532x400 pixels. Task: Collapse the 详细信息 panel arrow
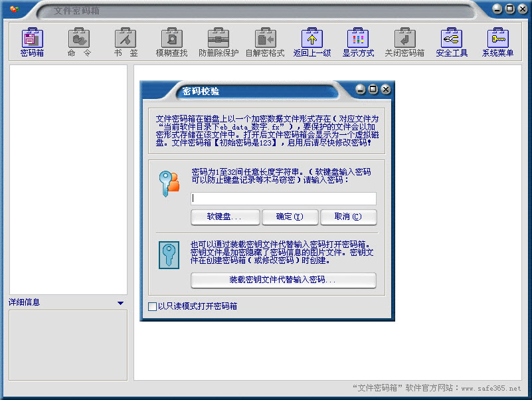120,303
